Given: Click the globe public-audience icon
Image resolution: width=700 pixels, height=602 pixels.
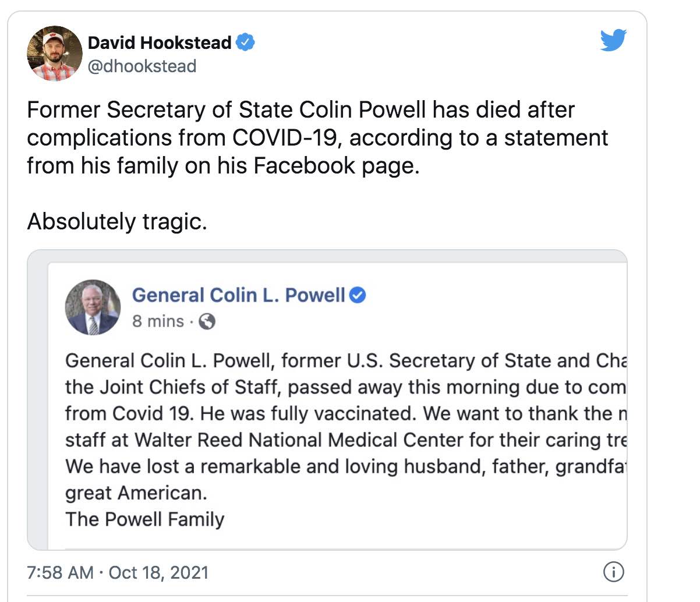Looking at the screenshot, I should [x=207, y=321].
